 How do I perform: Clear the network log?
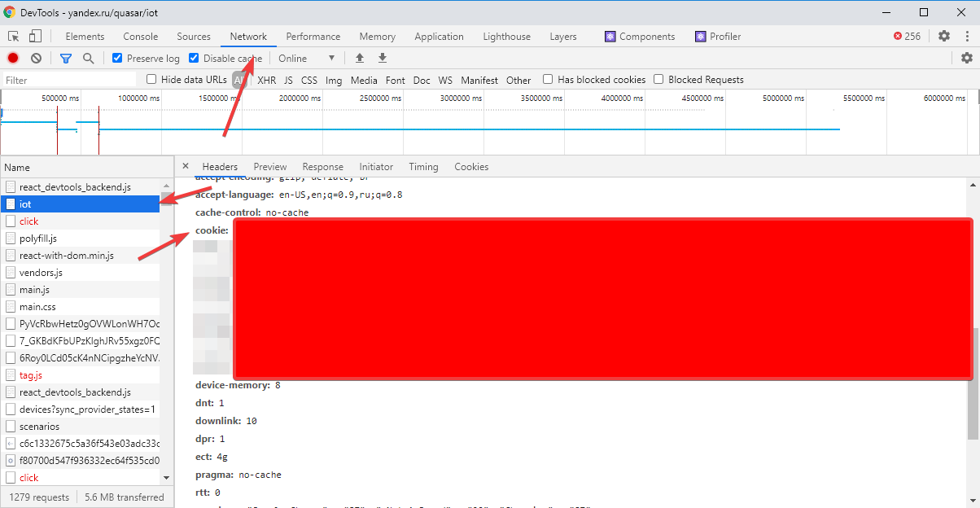pos(37,58)
